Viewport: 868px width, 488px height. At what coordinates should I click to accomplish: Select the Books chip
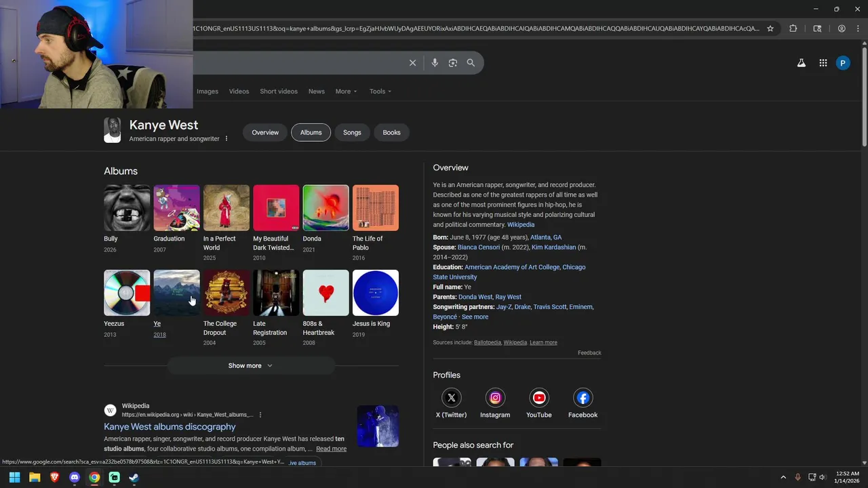tap(391, 133)
